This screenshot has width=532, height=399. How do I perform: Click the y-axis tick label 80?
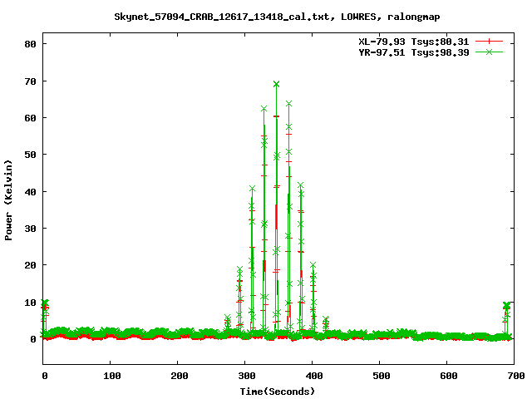click(x=30, y=44)
